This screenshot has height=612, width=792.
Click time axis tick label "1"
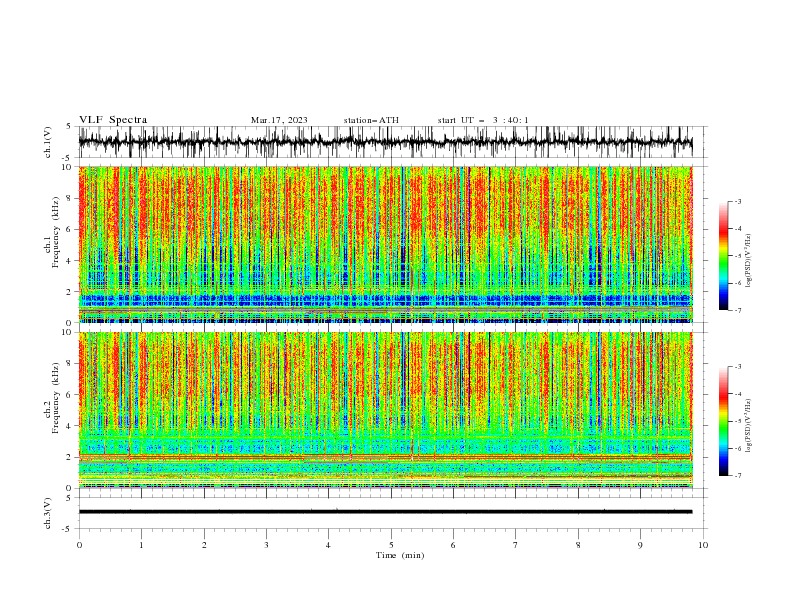click(142, 545)
